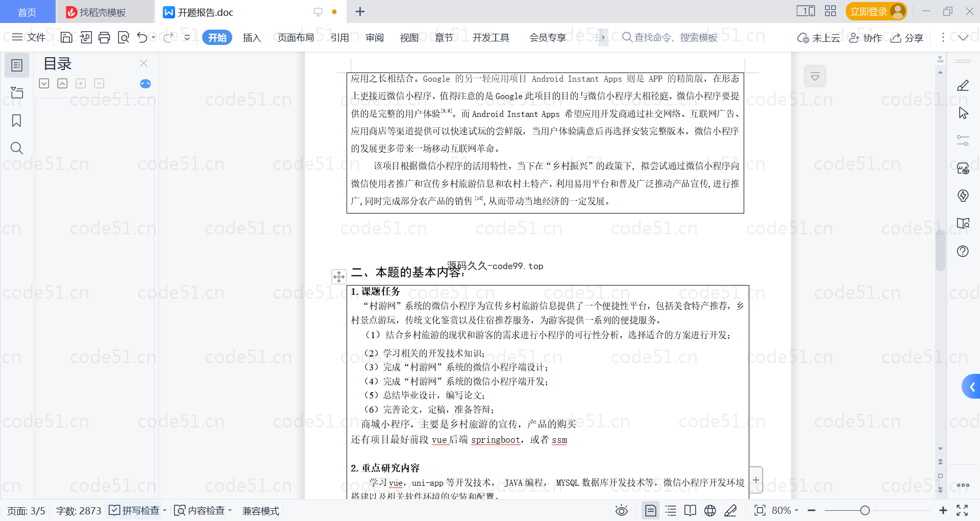
Task: Open the quick access toolbar customize dropdown
Action: pyautogui.click(x=187, y=37)
